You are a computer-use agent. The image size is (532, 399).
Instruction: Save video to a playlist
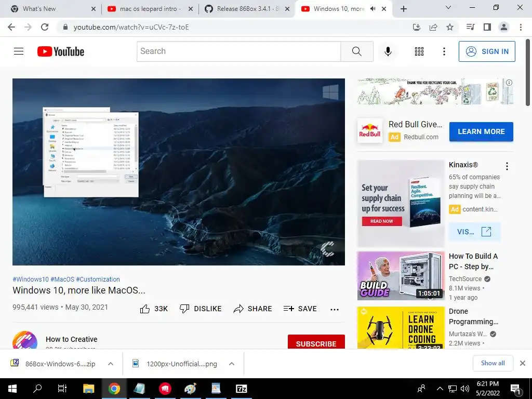coord(300,309)
